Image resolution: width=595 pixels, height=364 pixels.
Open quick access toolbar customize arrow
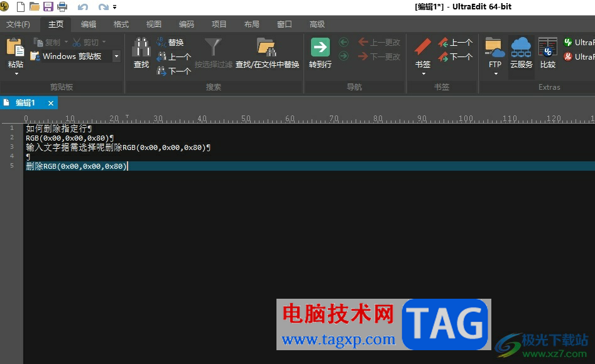click(114, 7)
